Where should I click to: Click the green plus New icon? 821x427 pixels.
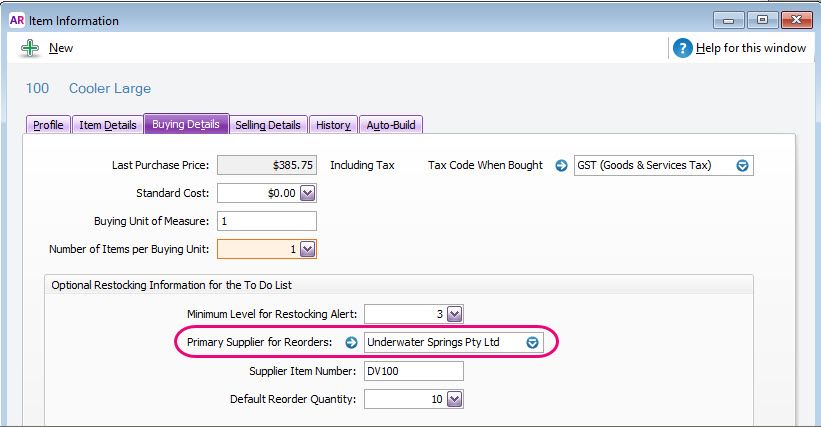tap(30, 48)
